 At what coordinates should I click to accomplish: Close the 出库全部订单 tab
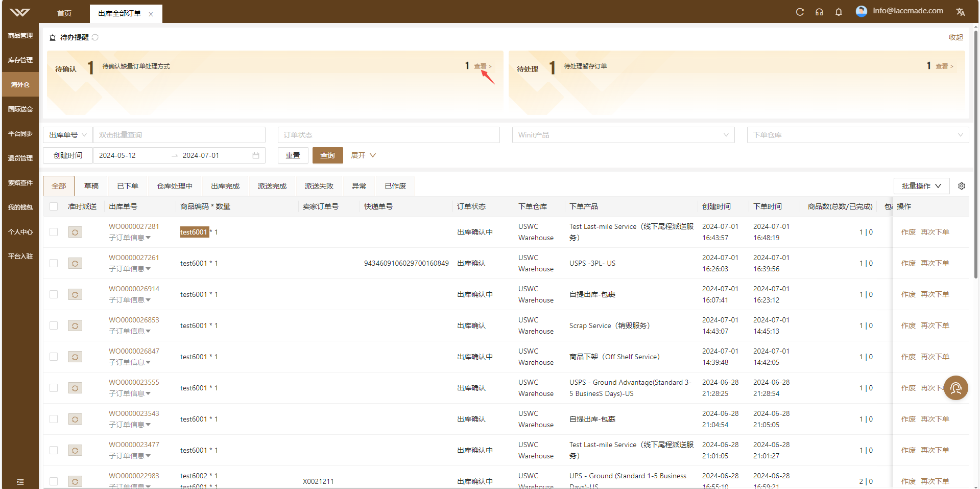point(151,14)
